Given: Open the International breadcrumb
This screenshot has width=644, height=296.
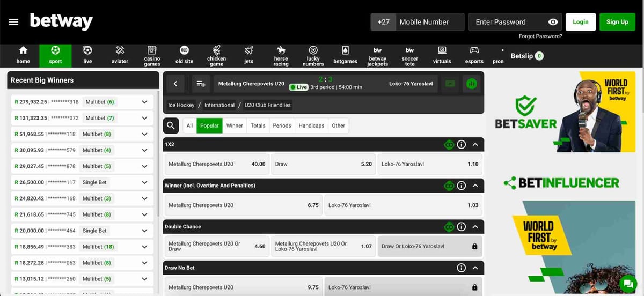Looking at the screenshot, I should [x=219, y=105].
